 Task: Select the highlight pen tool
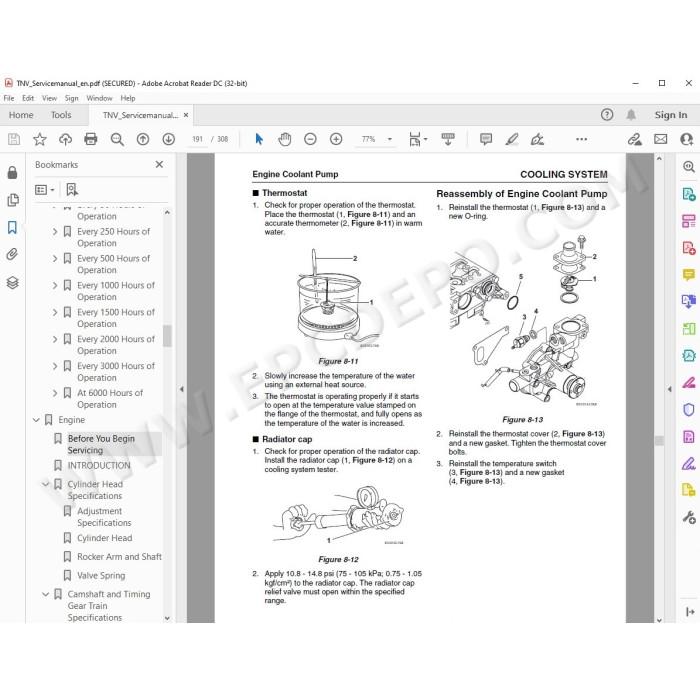click(512, 139)
